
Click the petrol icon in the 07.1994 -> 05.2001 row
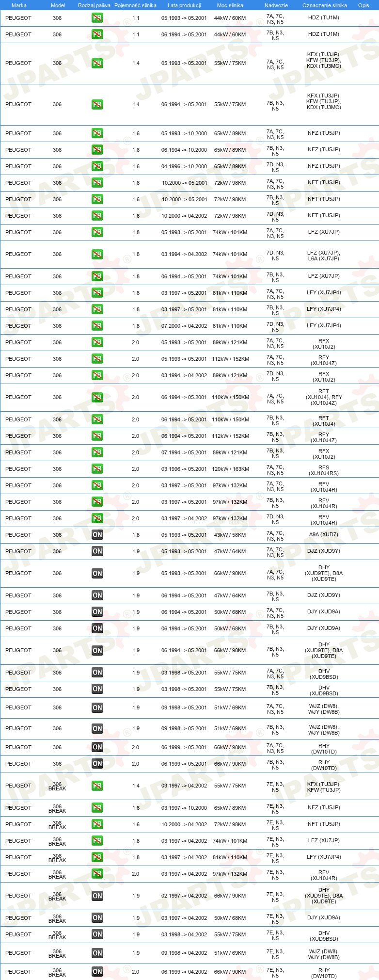click(x=97, y=452)
